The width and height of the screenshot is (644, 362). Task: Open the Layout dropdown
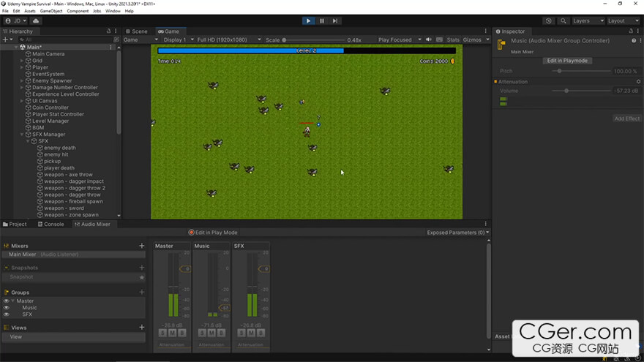click(x=624, y=21)
